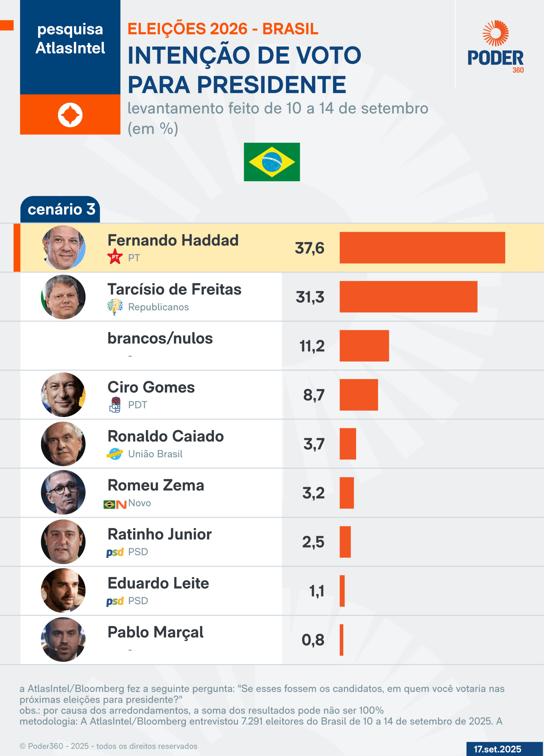Screen dimensions: 544x756
Task: Click the brancos/nulos 11,2 bar
Action: [x=364, y=346]
